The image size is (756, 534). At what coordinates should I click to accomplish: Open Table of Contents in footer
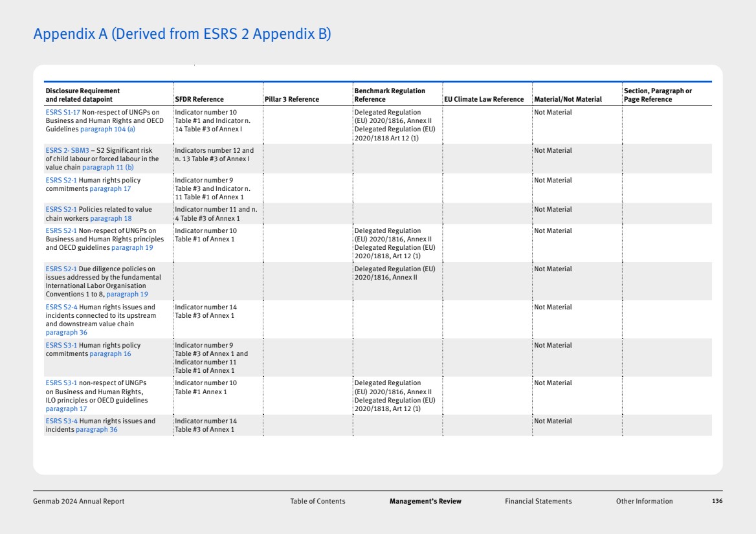(x=317, y=502)
